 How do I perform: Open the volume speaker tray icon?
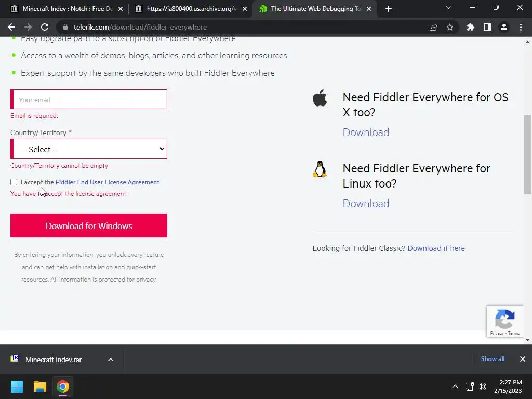(482, 387)
